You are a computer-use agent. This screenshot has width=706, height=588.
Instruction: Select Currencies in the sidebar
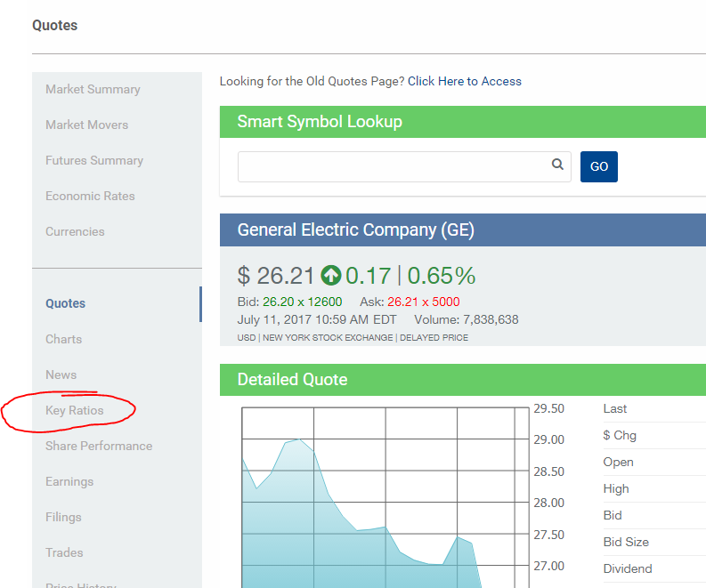coord(75,231)
